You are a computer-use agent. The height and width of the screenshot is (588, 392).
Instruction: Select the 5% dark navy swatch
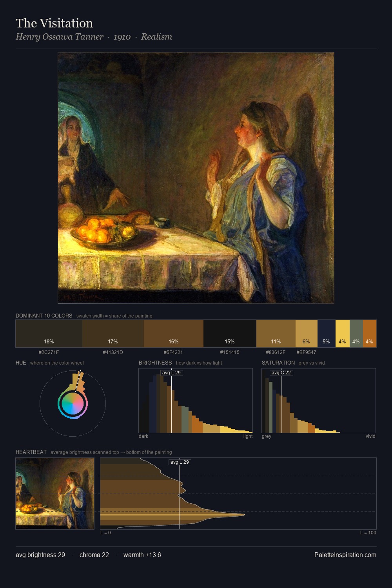tap(326, 334)
